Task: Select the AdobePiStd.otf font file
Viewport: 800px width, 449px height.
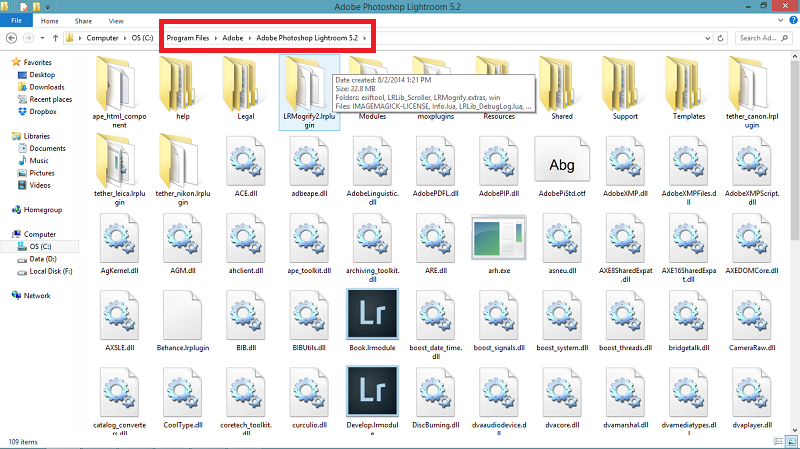Action: coord(562,166)
